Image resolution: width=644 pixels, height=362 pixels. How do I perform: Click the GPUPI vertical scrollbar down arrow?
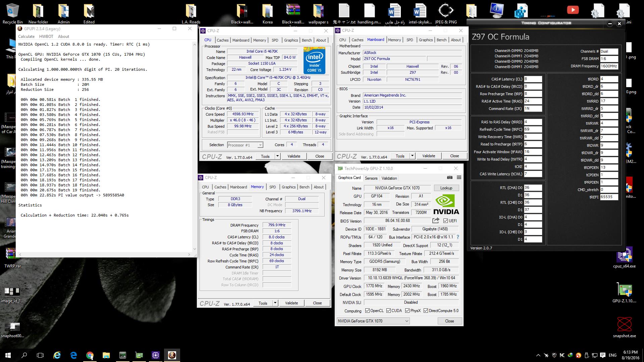195,249
